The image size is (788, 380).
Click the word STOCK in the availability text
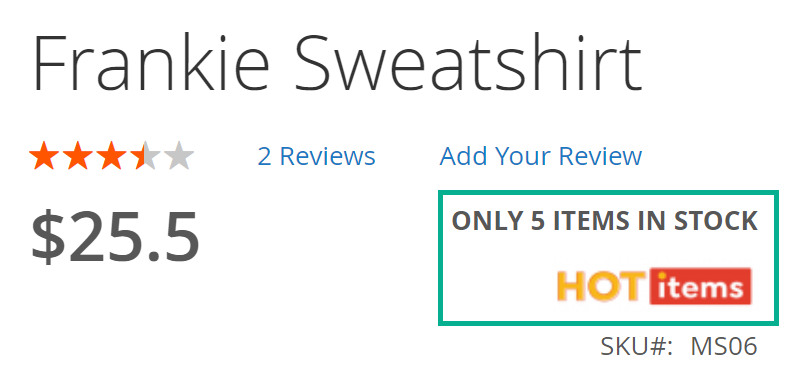[716, 221]
